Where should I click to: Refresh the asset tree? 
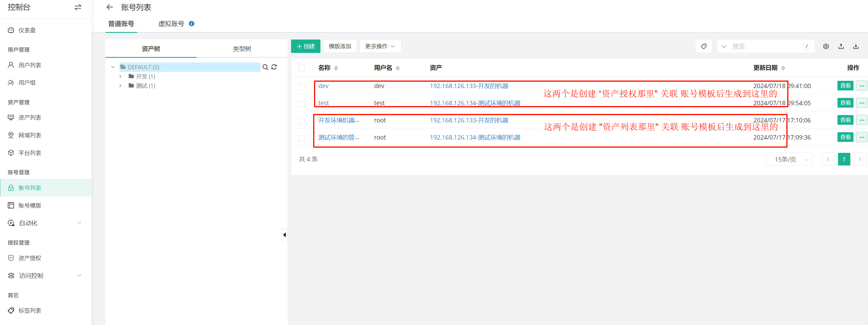[274, 67]
